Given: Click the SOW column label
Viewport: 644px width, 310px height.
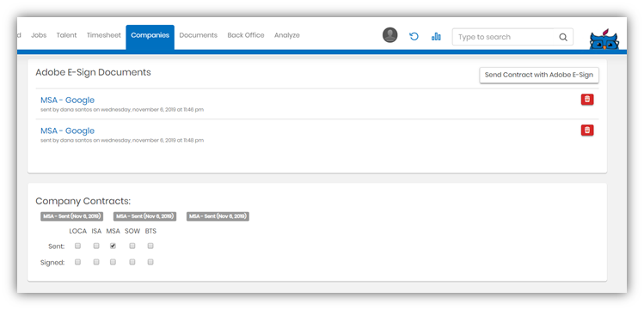Looking at the screenshot, I should click(x=132, y=231).
